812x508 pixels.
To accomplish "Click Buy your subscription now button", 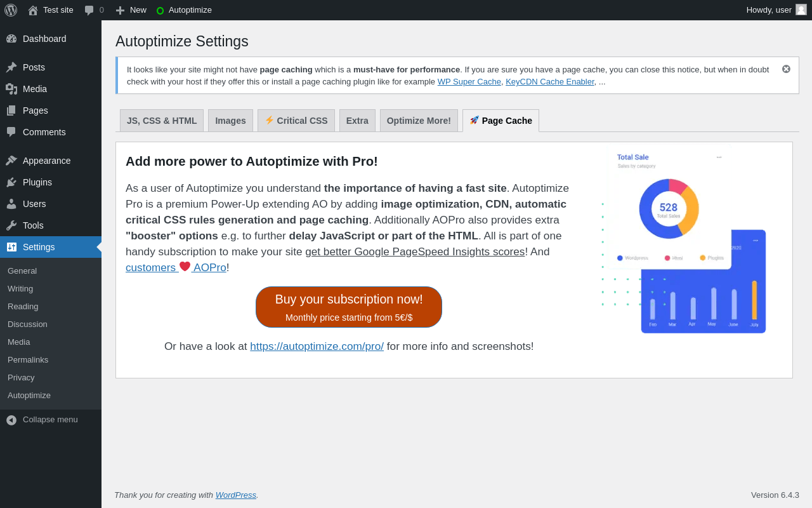I will [x=349, y=307].
